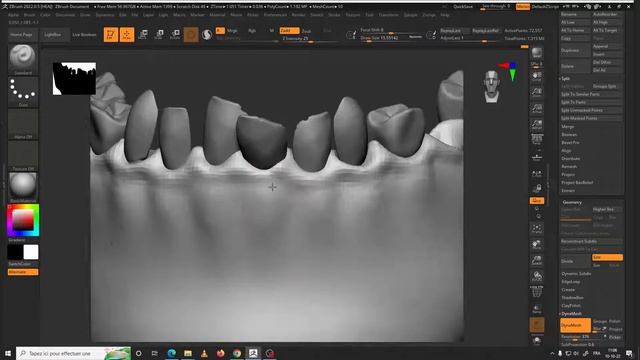Click the Home Page button
The height and width of the screenshot is (360, 640).
(x=21, y=35)
